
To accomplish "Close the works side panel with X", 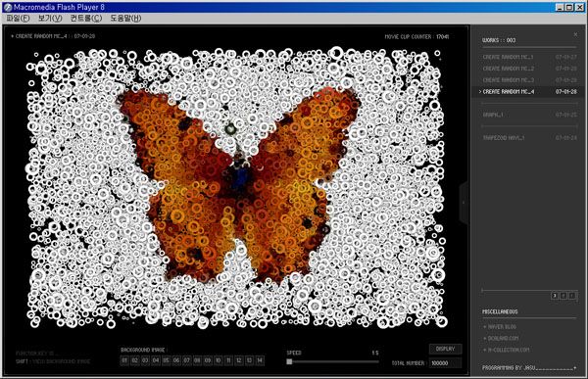I will [575, 34].
